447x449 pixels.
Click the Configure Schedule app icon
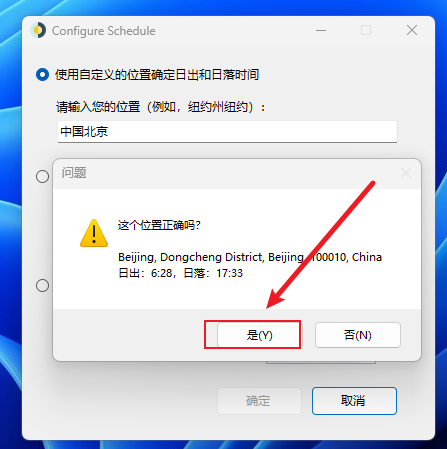38,30
